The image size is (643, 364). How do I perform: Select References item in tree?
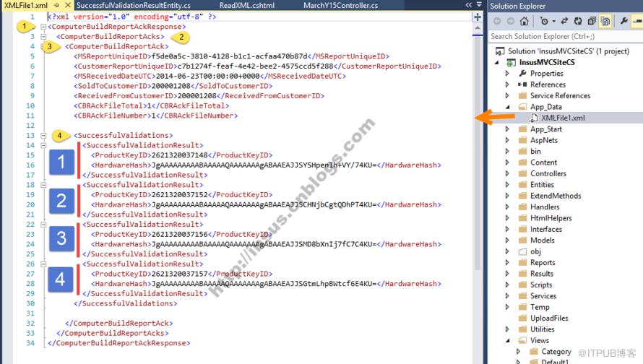pos(548,84)
